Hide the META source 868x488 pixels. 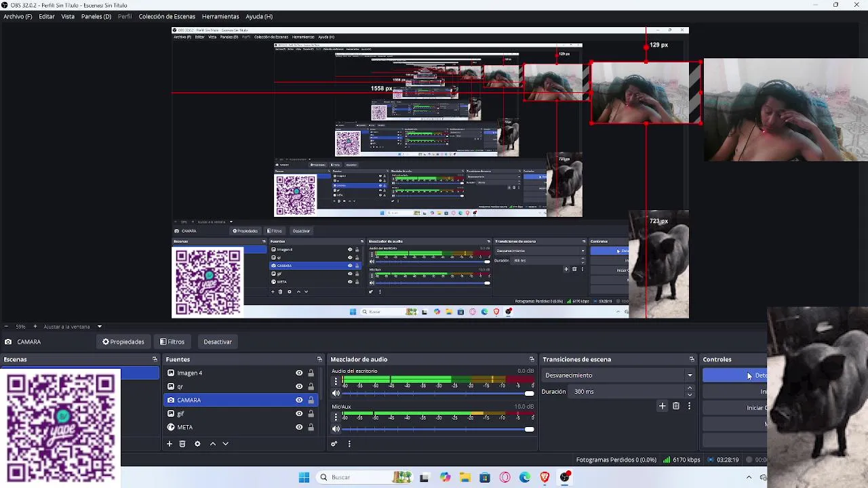pyautogui.click(x=299, y=427)
